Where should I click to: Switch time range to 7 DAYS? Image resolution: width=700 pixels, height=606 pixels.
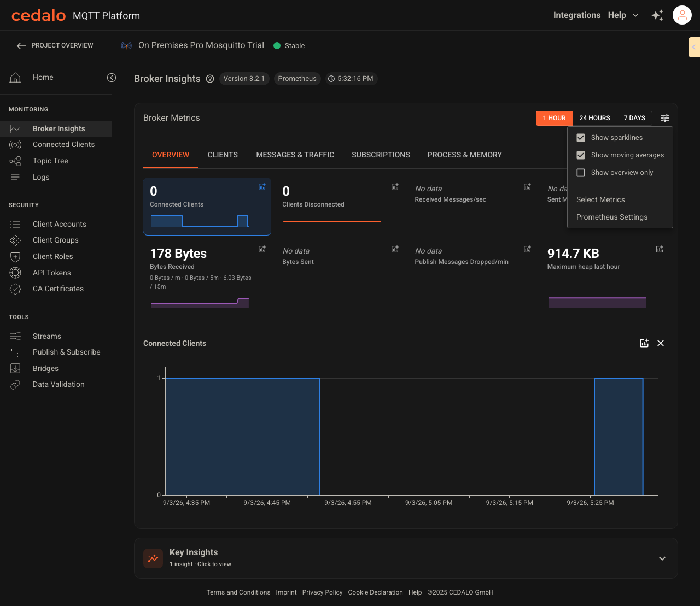(x=634, y=118)
